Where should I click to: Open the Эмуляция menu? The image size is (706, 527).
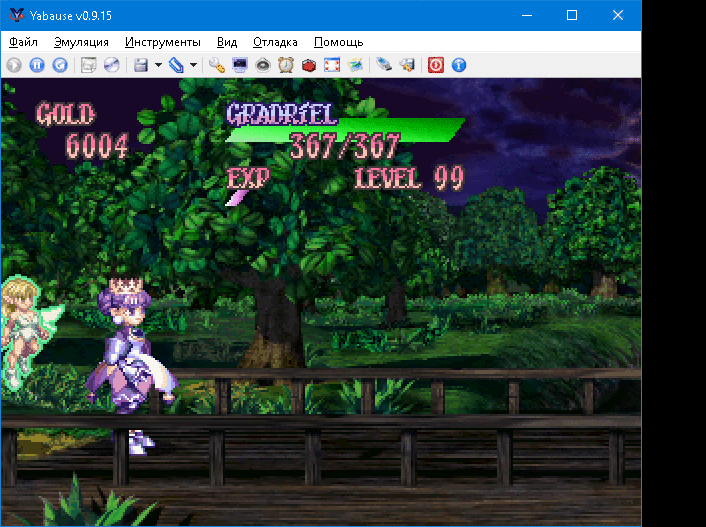coord(81,42)
